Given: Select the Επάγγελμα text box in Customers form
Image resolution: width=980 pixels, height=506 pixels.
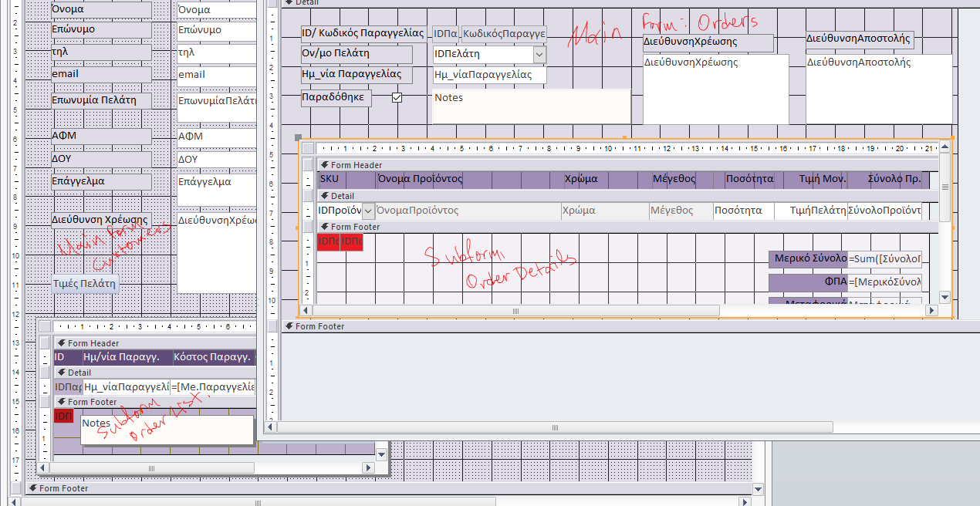Looking at the screenshot, I should coord(216,190).
